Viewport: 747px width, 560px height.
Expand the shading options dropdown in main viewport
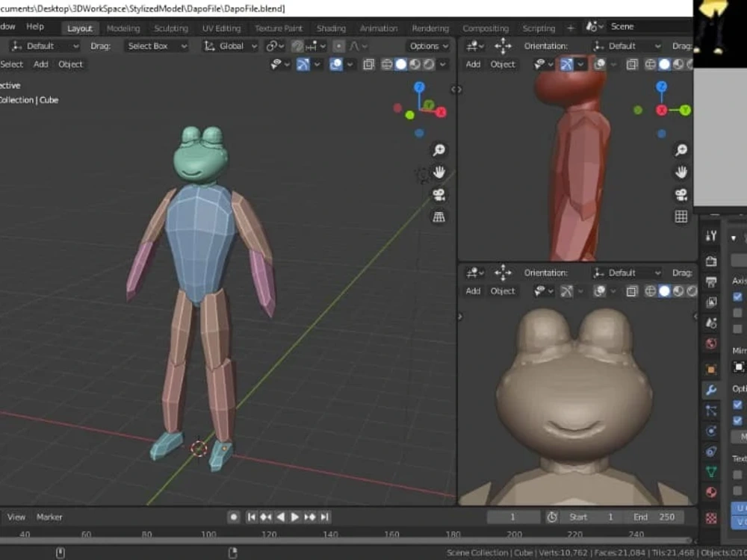[443, 64]
